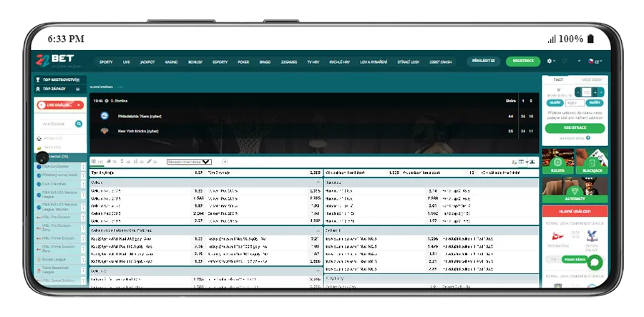Screen dimensions: 644x317
Task: Open the Kasino menu item
Action: tap(171, 62)
